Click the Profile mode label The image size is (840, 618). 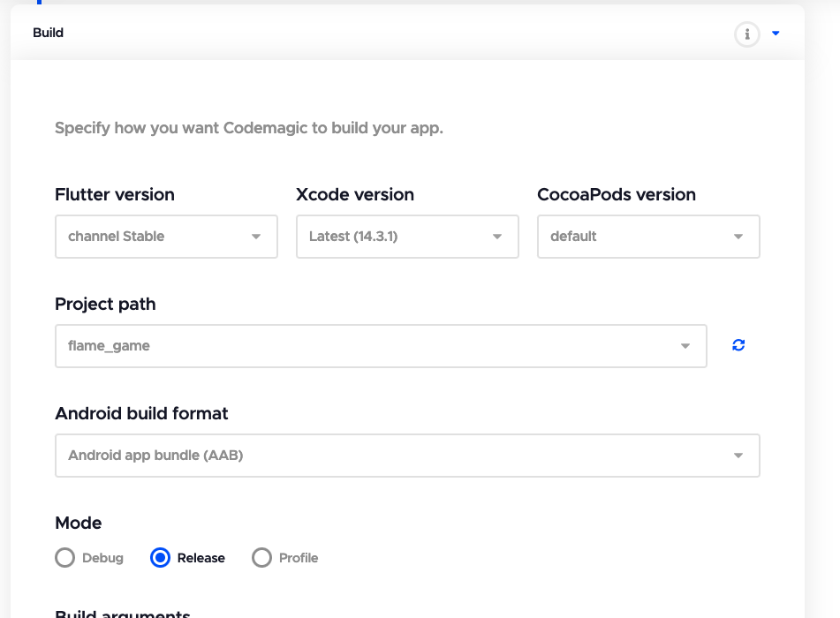tap(299, 558)
